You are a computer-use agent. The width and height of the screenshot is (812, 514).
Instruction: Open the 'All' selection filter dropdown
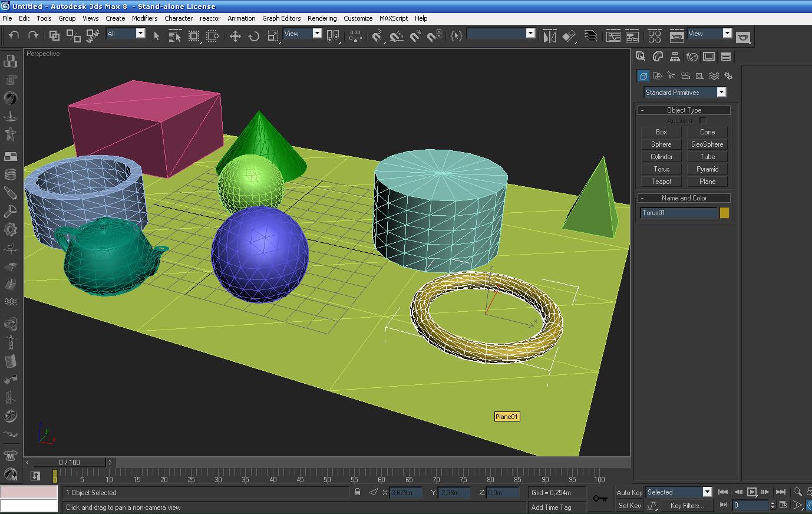[126, 34]
